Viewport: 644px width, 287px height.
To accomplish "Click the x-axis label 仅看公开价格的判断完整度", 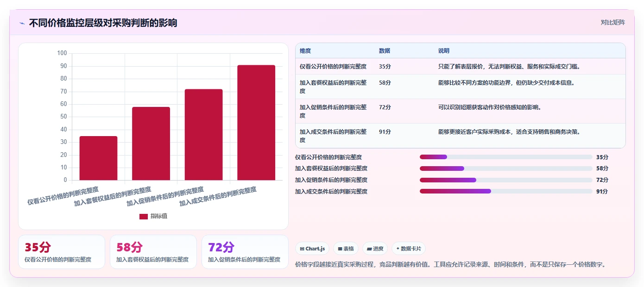I will (x=63, y=196).
